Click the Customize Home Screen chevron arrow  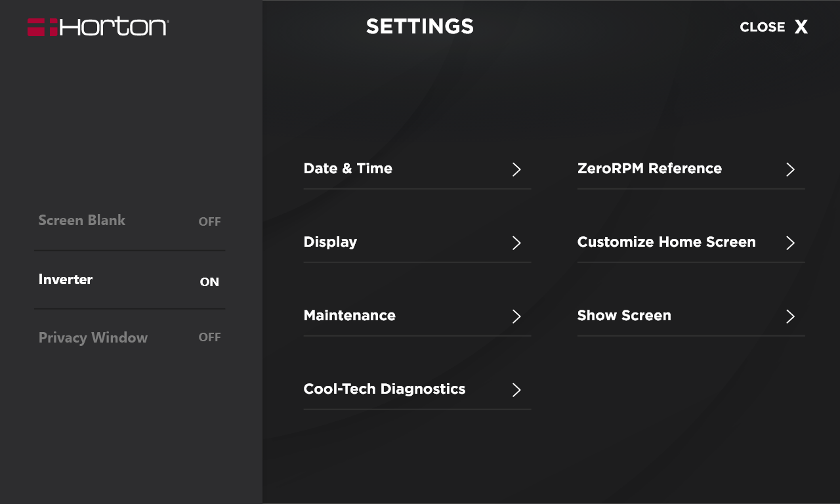click(x=790, y=243)
